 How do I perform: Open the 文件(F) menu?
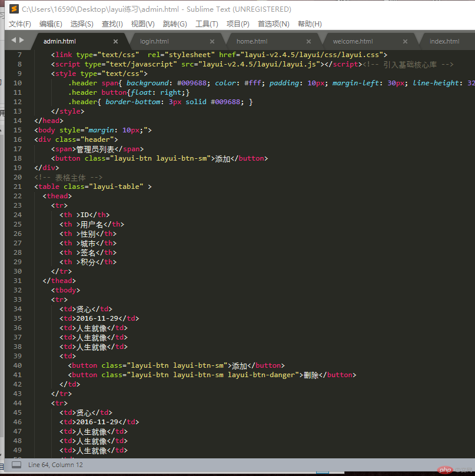coord(20,24)
